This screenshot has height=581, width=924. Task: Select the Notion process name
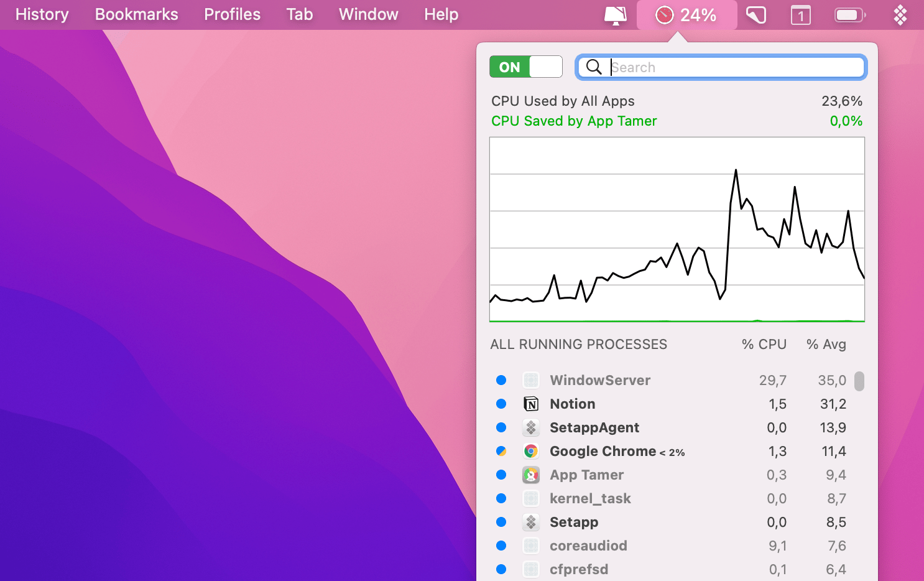[x=572, y=404]
